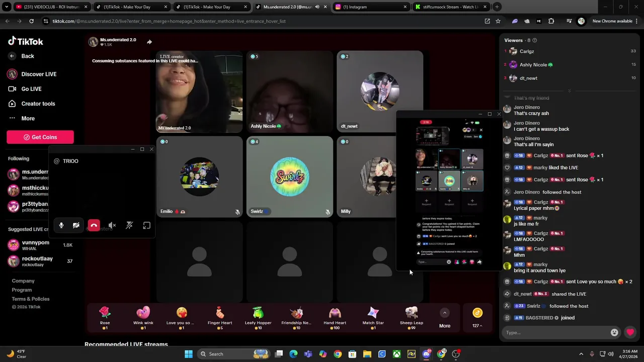Open a new browser tab
This screenshot has width=644, height=362.
[x=497, y=7]
